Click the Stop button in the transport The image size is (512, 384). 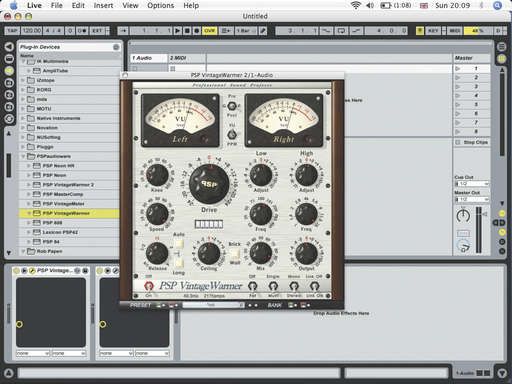coord(187,31)
